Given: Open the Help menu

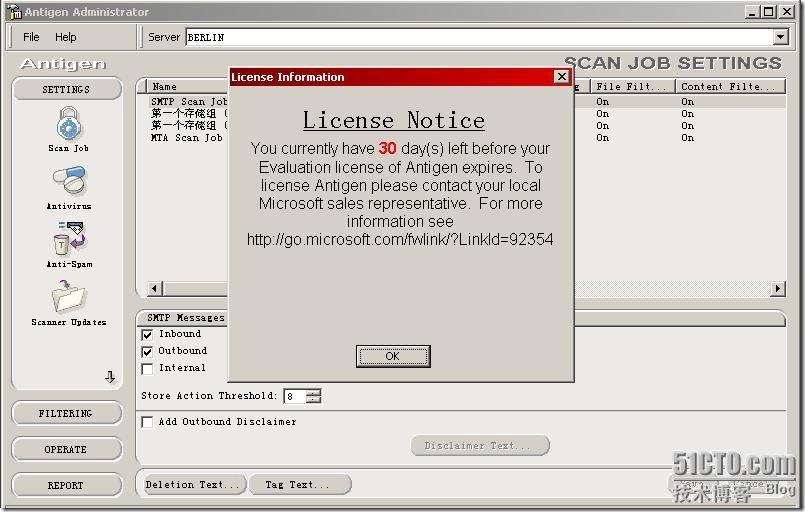Looking at the screenshot, I should tap(66, 37).
